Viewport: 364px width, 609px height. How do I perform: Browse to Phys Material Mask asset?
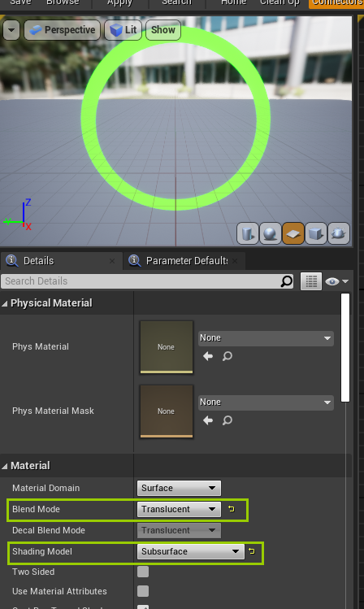(x=227, y=420)
